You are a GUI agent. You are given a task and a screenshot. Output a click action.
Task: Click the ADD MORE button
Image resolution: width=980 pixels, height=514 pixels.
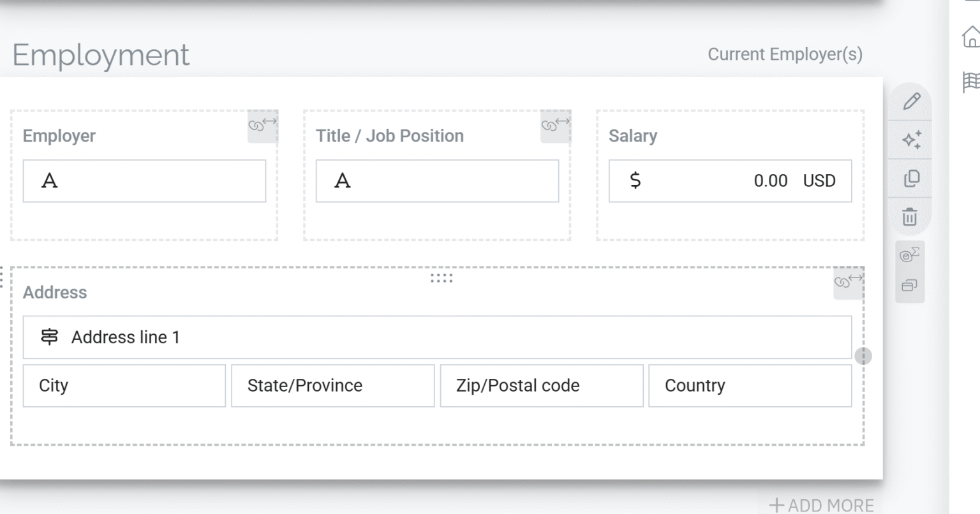click(x=821, y=505)
